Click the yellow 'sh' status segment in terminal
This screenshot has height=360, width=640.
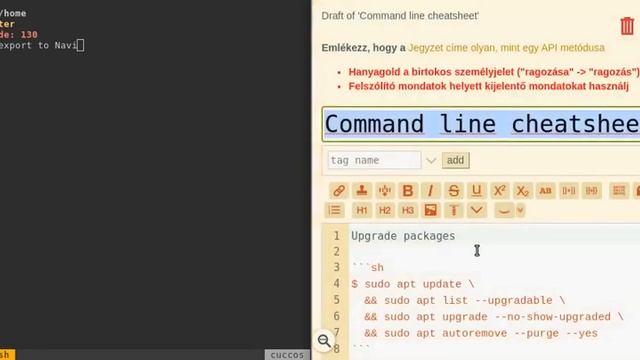[7, 355]
